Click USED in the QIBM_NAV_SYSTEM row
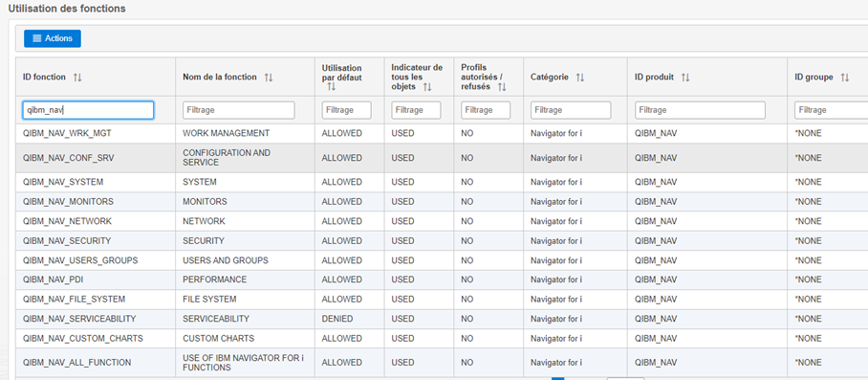This screenshot has width=868, height=380. pyautogui.click(x=403, y=182)
